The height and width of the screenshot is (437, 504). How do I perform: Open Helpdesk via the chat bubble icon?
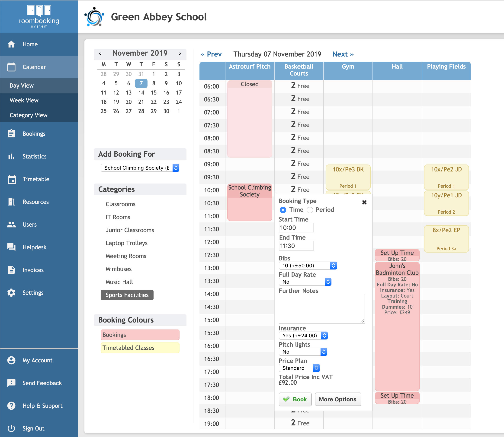point(11,247)
